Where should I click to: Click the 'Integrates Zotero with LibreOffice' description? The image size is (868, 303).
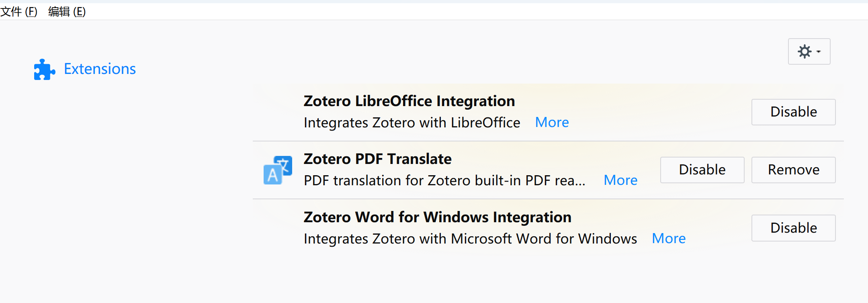point(412,123)
